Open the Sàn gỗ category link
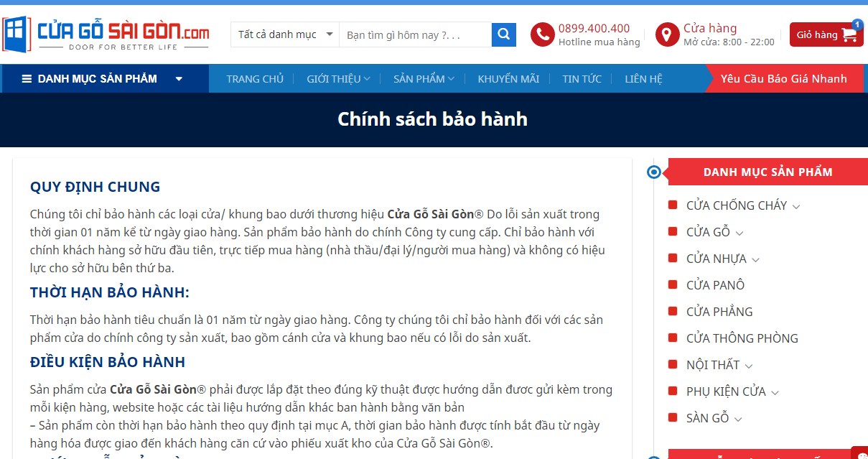Viewport: 868px width, 459px height. (708, 418)
